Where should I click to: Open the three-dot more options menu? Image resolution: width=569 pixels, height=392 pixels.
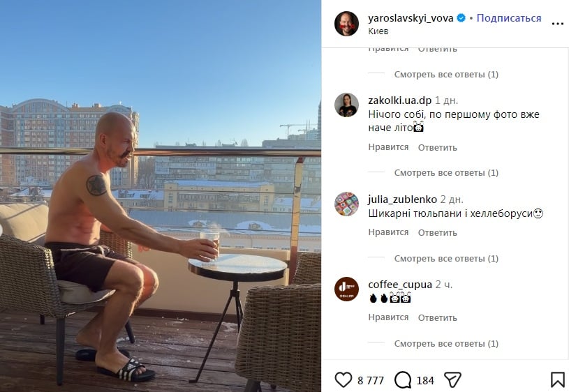pos(557,24)
